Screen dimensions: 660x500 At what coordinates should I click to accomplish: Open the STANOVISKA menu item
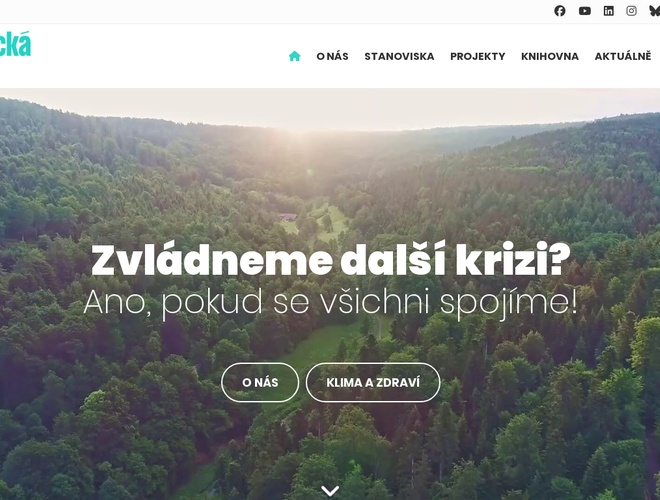(399, 56)
